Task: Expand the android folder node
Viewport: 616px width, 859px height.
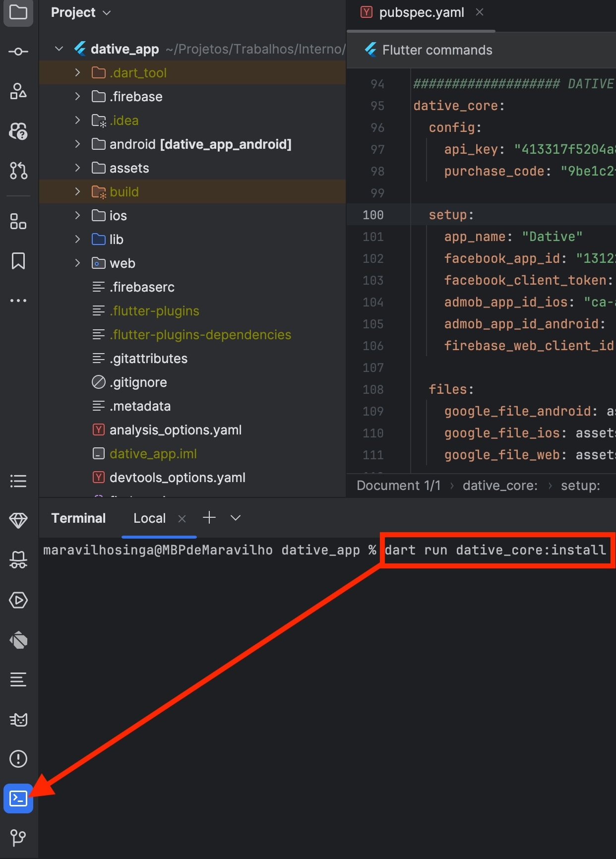Action: (77, 144)
